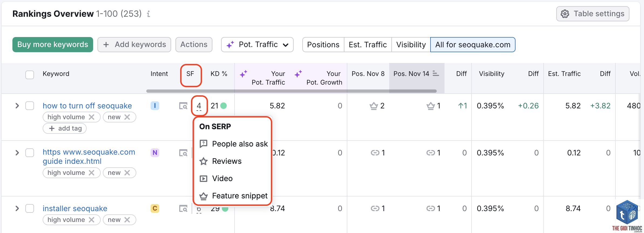Click the Visibility column header
This screenshot has width=644, height=233.
[x=492, y=74]
